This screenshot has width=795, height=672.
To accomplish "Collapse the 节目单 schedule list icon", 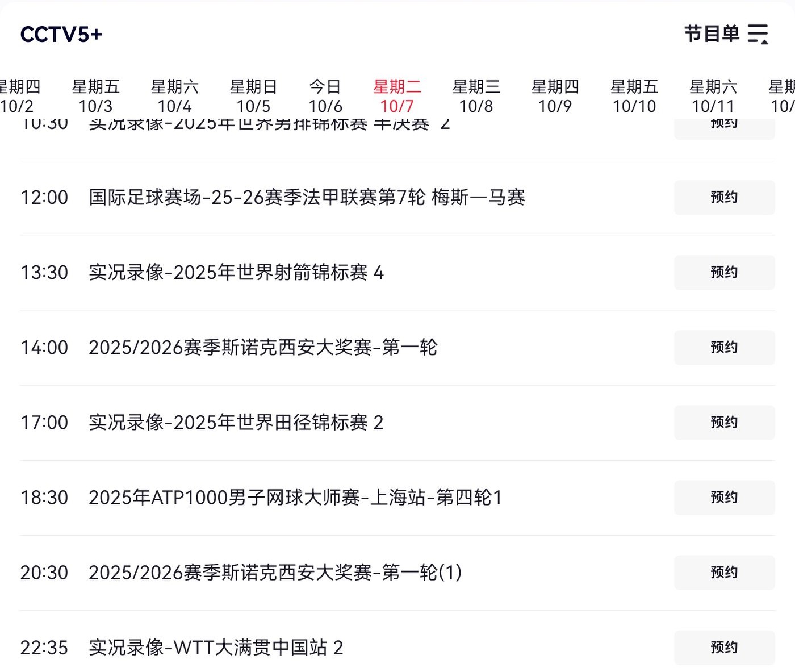I will pos(758,34).
